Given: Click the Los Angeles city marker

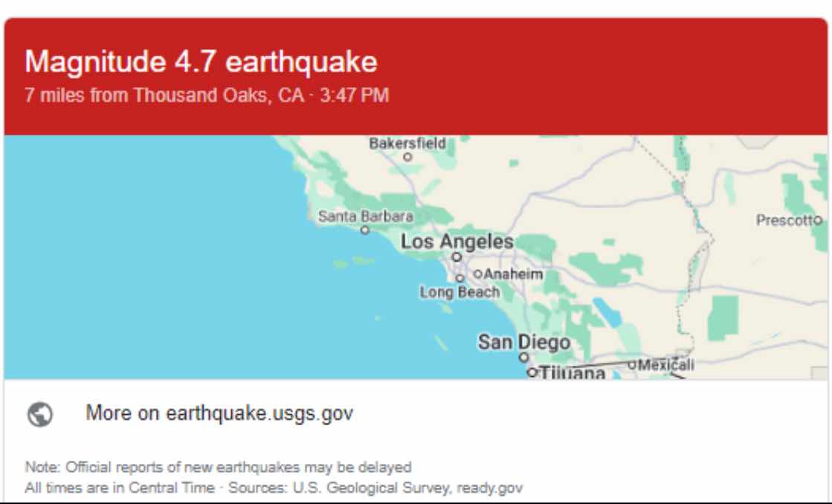Looking at the screenshot, I should [457, 257].
